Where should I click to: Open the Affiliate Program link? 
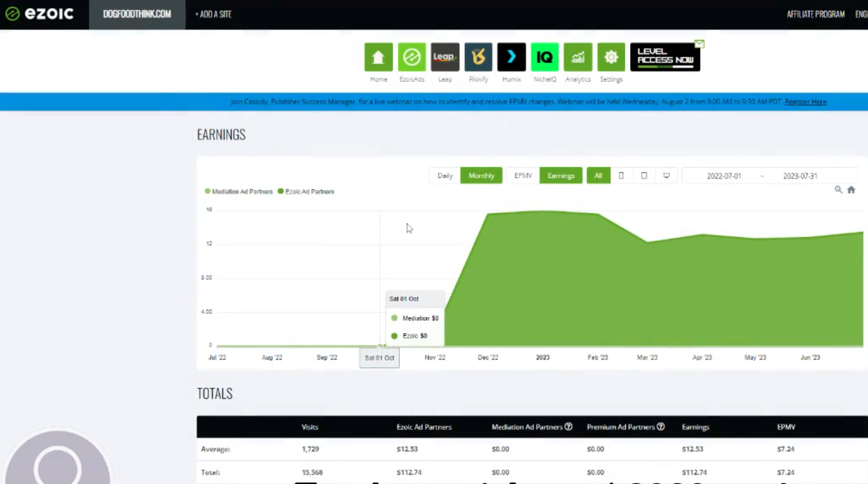coord(815,14)
